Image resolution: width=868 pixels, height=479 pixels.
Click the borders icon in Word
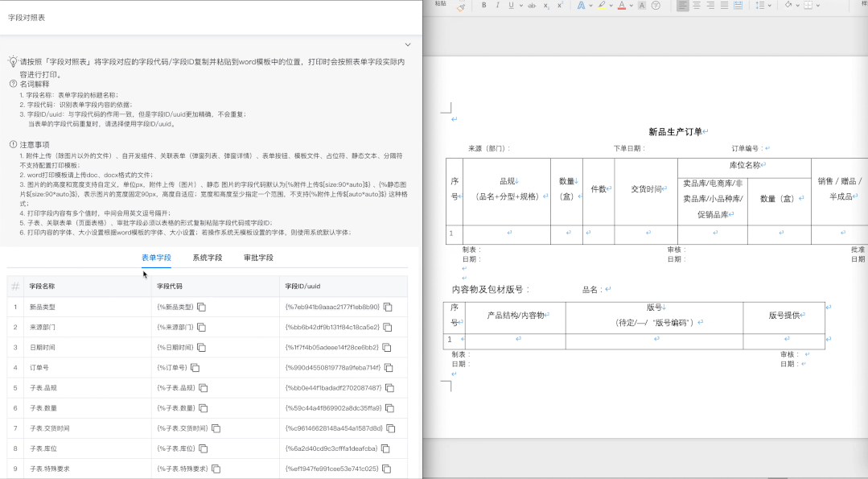coord(808,5)
